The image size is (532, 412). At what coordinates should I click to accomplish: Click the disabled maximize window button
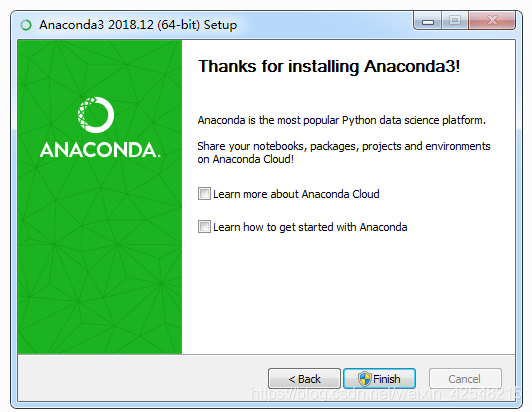(455, 21)
